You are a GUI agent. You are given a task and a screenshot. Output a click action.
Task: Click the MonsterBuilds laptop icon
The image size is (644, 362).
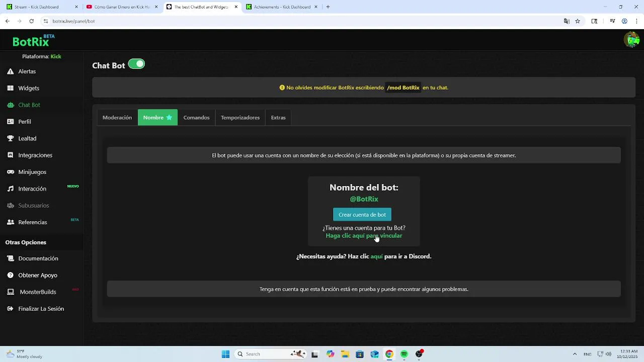pyautogui.click(x=10, y=292)
